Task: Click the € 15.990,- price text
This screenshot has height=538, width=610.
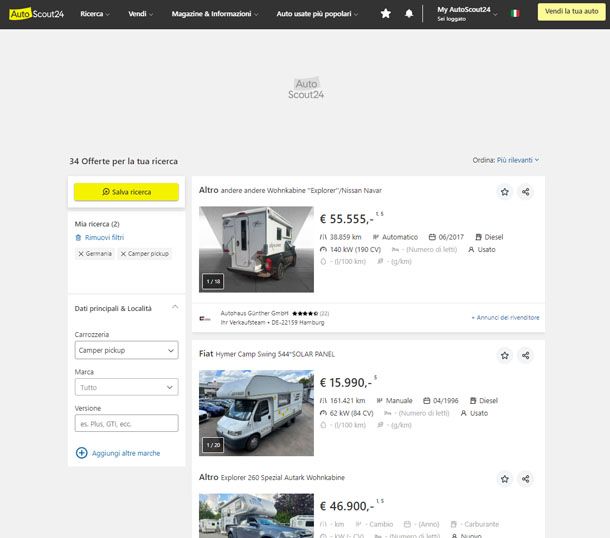Action: 346,383
